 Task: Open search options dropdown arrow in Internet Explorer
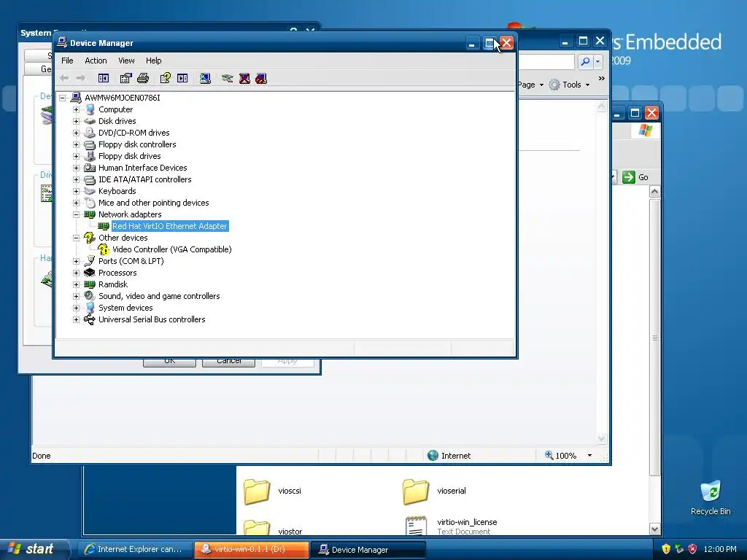(x=598, y=61)
